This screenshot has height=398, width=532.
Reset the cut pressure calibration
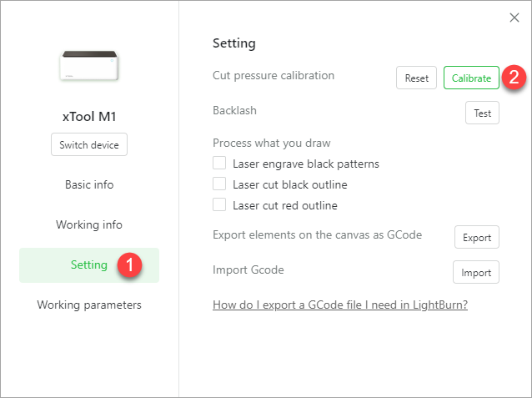pos(416,78)
